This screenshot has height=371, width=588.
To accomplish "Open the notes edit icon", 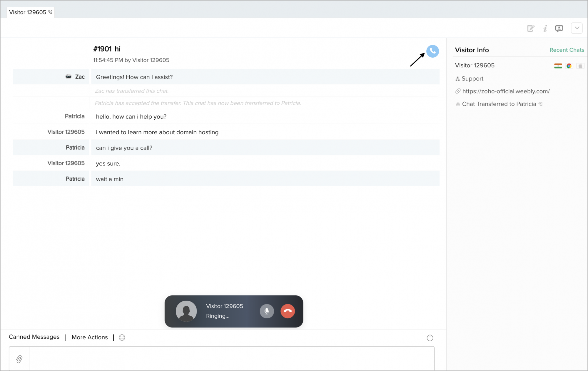I will click(x=531, y=29).
